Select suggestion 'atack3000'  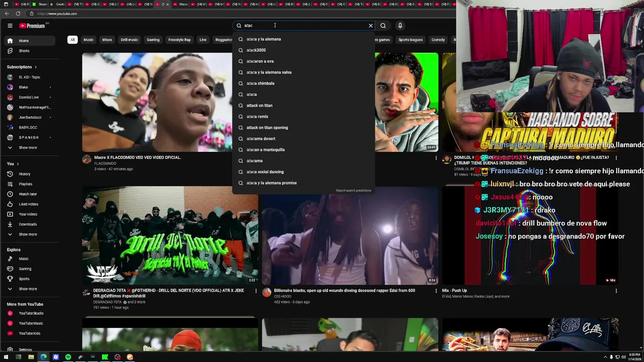pyautogui.click(x=303, y=50)
